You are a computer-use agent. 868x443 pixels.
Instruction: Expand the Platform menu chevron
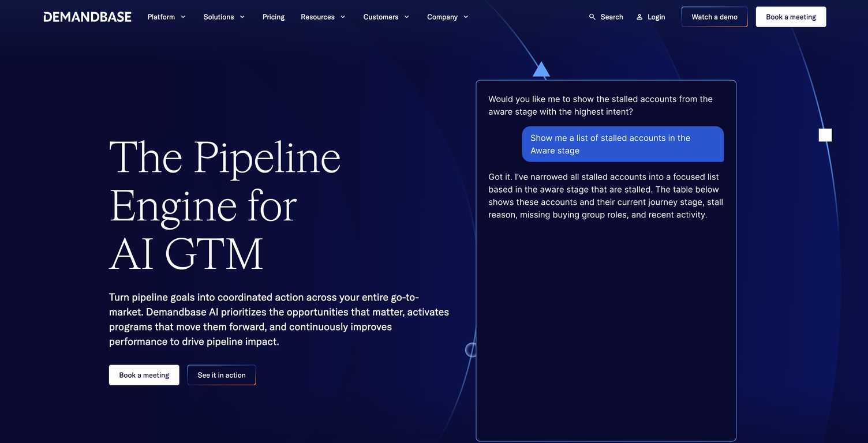point(183,17)
